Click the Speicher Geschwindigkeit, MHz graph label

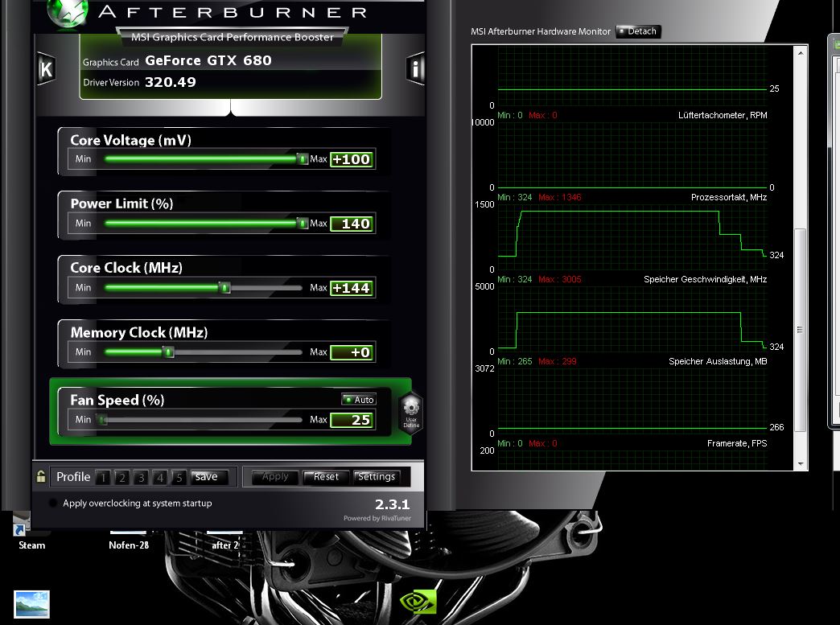[x=705, y=279]
